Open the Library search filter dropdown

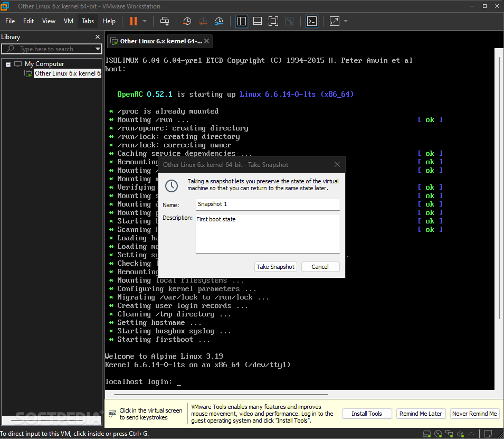[x=98, y=49]
